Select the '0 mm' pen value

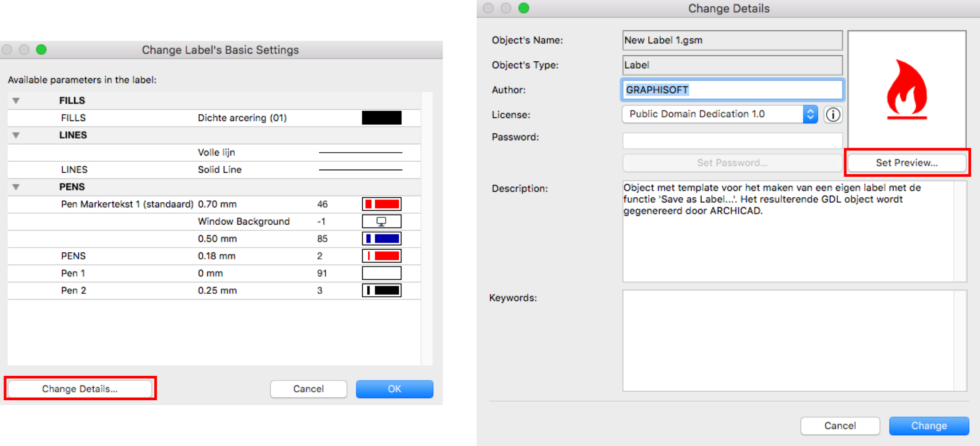point(210,273)
